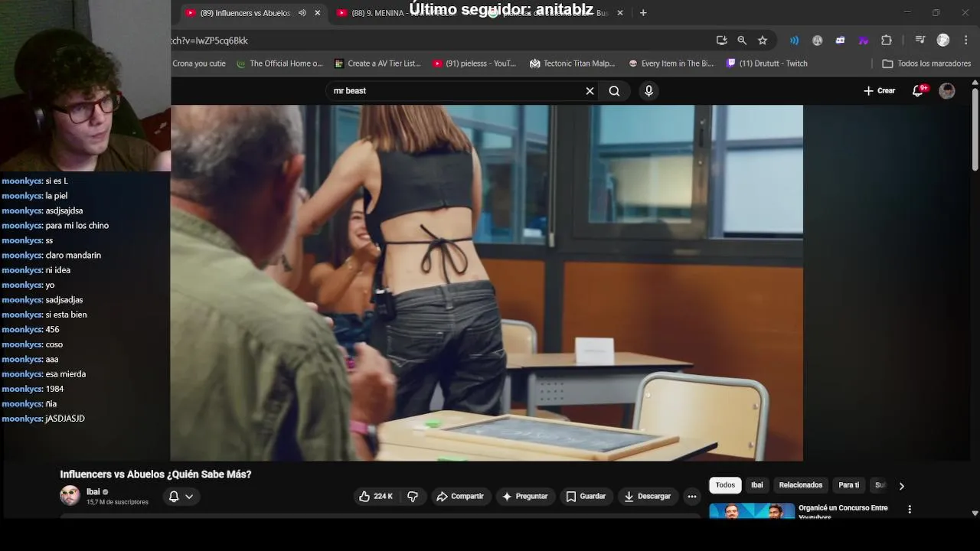Viewport: 980px width, 551px height.
Task: Select the Todos filter chip
Action: 725,485
